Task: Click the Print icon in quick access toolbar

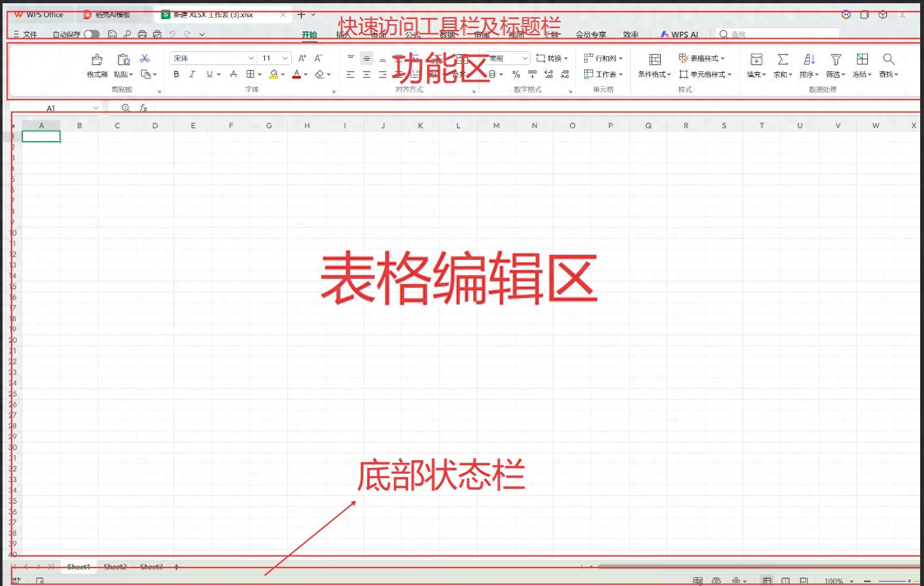Action: [142, 34]
